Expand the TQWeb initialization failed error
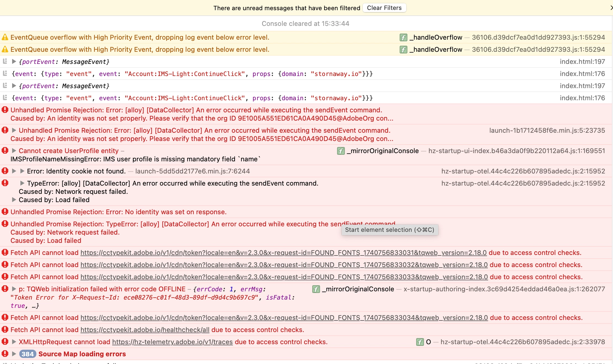This screenshot has width=613, height=364. tap(14, 289)
